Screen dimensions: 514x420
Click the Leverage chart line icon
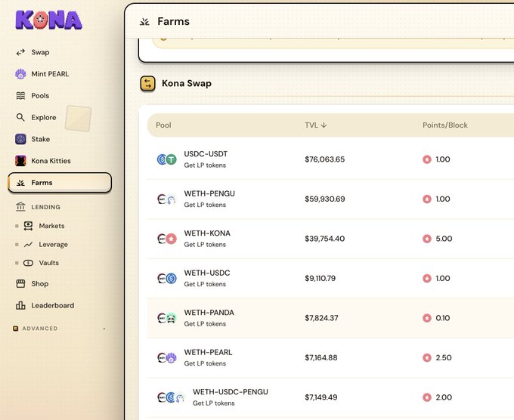coord(28,245)
